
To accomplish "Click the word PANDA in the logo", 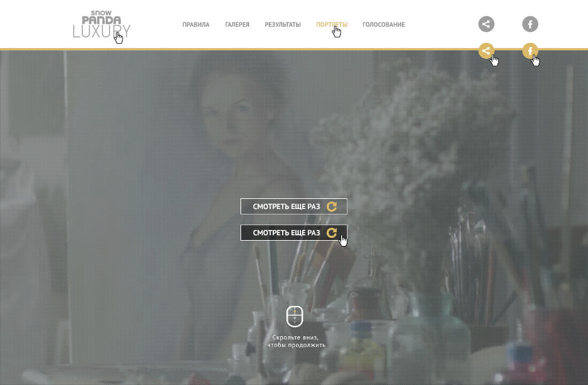I will point(101,20).
